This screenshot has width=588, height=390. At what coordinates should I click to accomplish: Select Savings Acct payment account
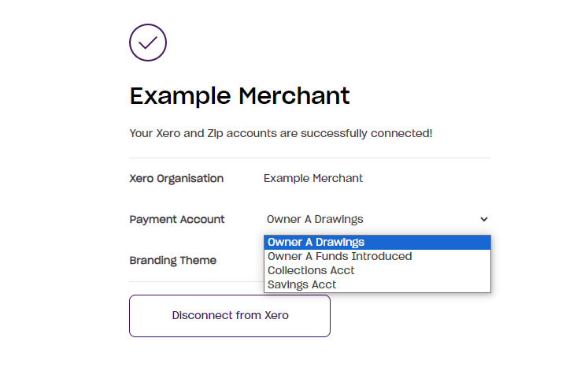(377, 285)
